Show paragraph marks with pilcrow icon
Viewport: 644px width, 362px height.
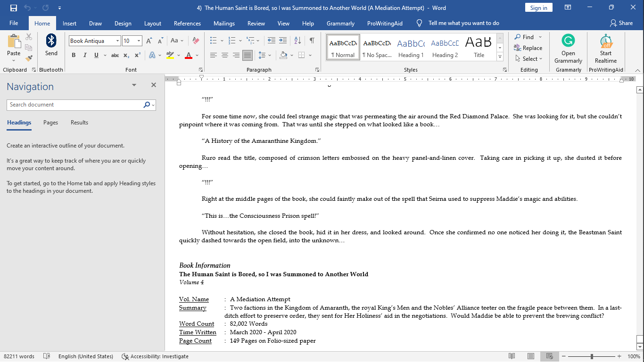312,41
